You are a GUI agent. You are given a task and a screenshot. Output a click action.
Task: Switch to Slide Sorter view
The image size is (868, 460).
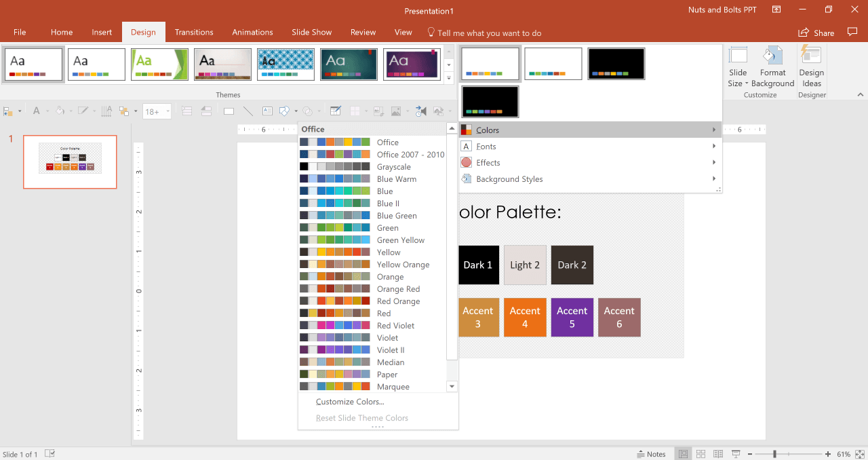coord(701,454)
